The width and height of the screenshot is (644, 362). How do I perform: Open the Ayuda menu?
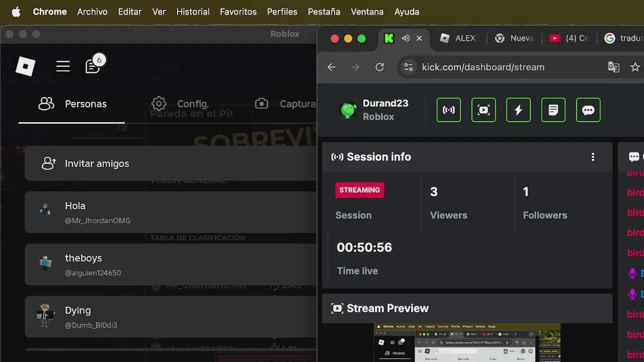(407, 12)
